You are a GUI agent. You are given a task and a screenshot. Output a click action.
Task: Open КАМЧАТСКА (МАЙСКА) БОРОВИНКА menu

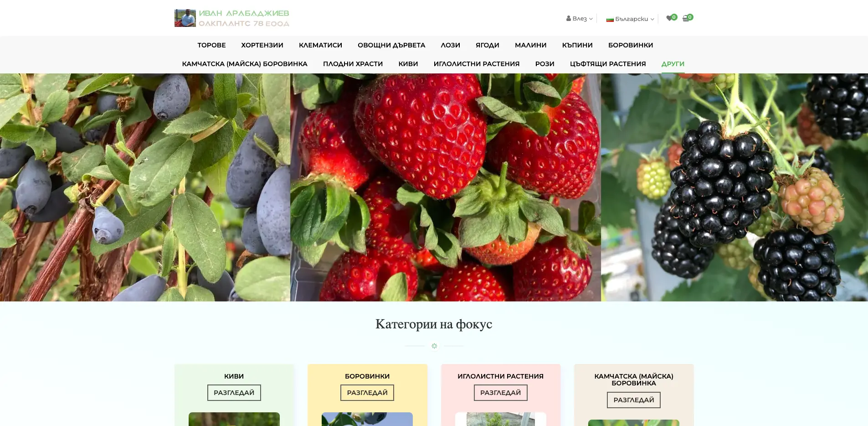245,64
